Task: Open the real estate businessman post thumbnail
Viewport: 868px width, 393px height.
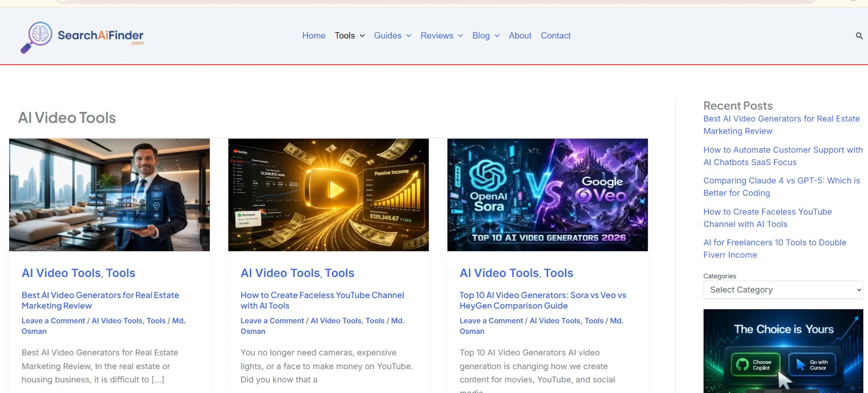Action: click(x=110, y=195)
